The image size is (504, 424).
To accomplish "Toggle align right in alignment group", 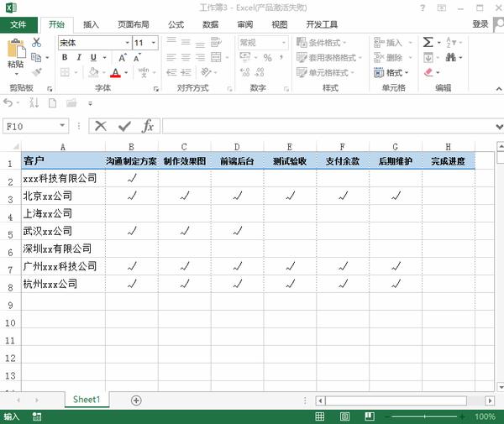I will click(x=200, y=57).
